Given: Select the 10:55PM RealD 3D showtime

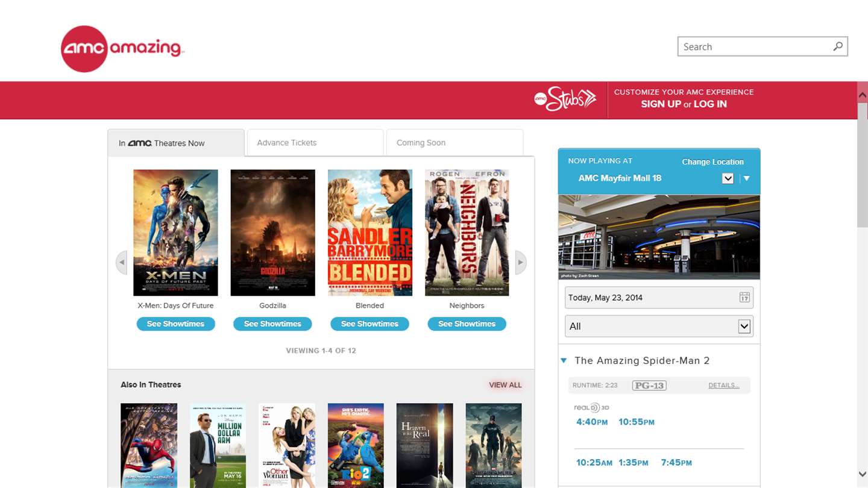Looking at the screenshot, I should click(637, 422).
